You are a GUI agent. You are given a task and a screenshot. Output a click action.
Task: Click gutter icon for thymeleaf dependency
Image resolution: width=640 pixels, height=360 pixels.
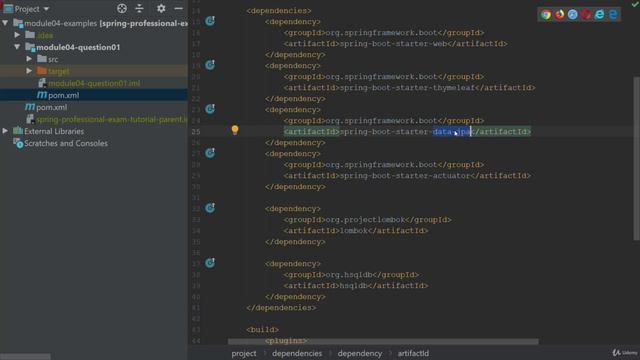(x=210, y=64)
